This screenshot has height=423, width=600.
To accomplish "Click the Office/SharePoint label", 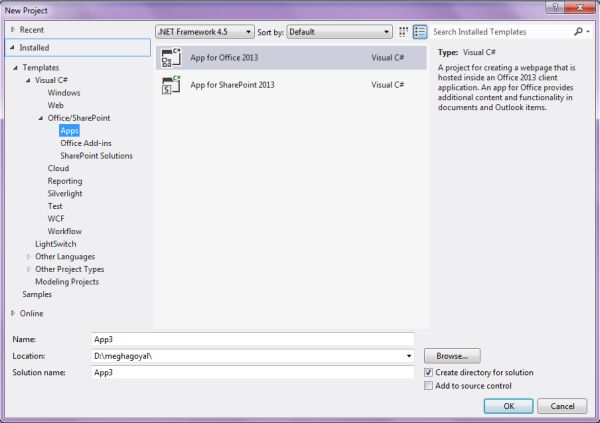I will click(79, 118).
